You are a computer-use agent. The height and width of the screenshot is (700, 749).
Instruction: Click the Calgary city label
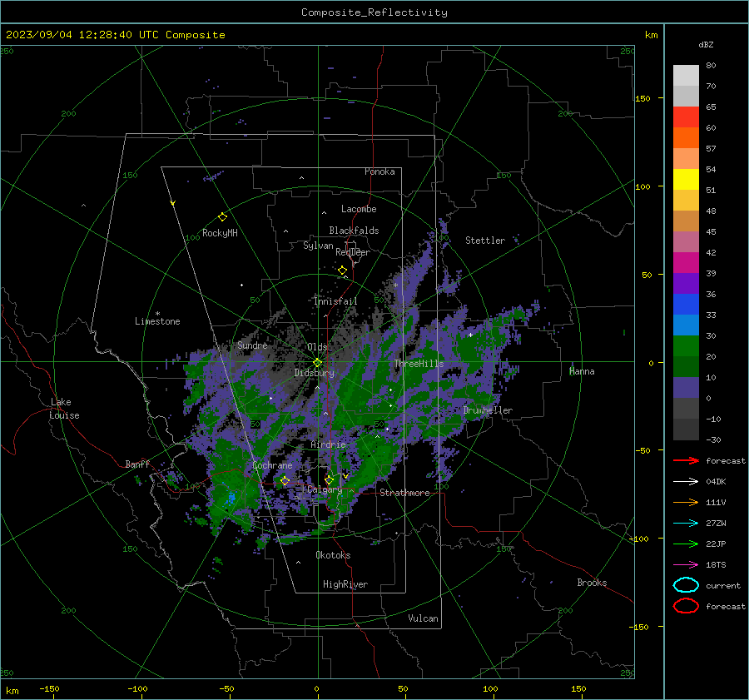click(x=325, y=489)
